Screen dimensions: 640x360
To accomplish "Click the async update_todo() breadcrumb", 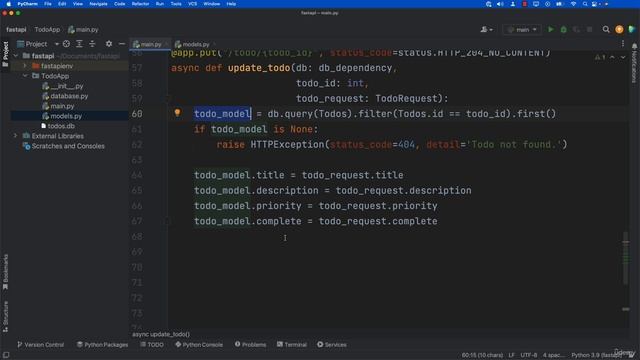I will 161,334.
